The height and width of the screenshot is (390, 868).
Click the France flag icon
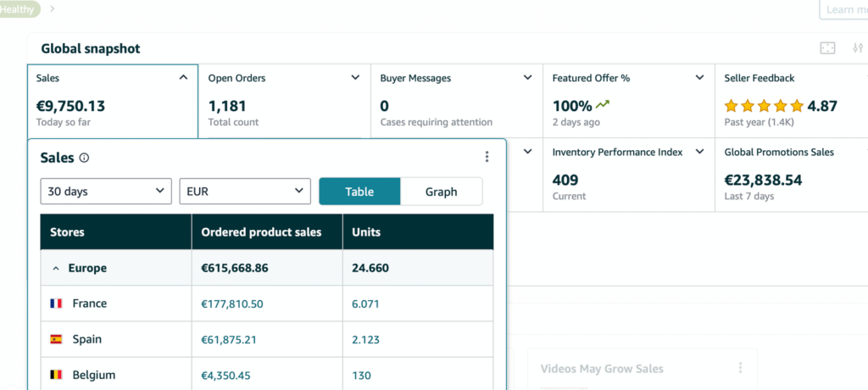coord(57,304)
